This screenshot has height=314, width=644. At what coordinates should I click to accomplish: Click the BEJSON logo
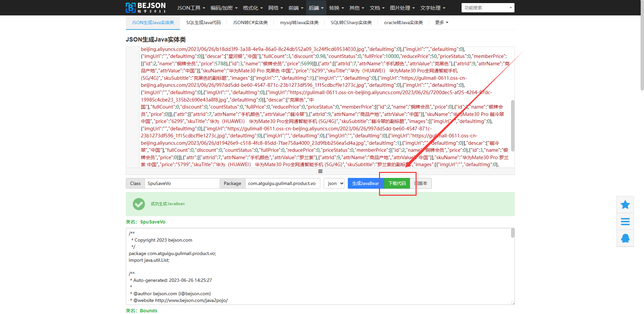coord(146,7)
